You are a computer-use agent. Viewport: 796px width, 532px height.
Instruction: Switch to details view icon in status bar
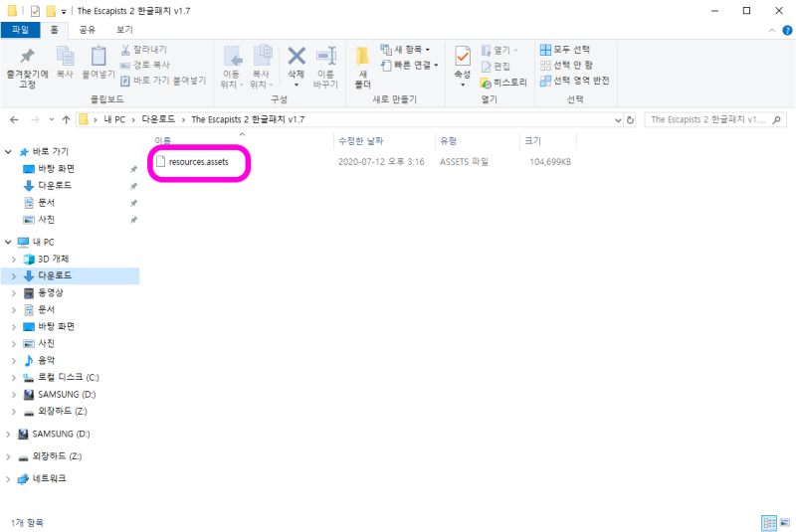[x=769, y=523]
